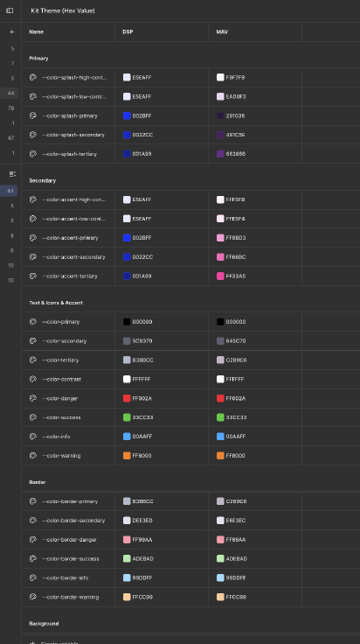This screenshot has width=360, height=644.
Task: Select the sidebar collection showing 7
Action: pyautogui.click(x=12, y=63)
